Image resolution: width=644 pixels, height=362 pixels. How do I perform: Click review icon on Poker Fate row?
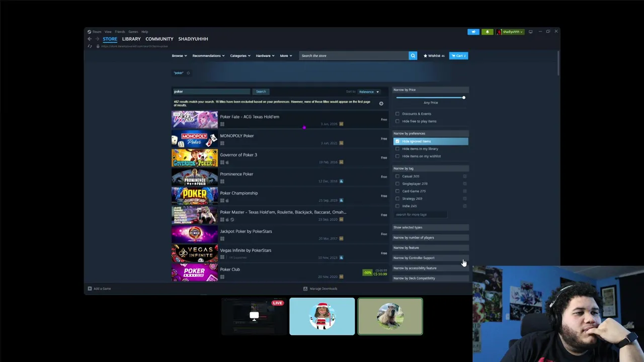[x=341, y=124]
